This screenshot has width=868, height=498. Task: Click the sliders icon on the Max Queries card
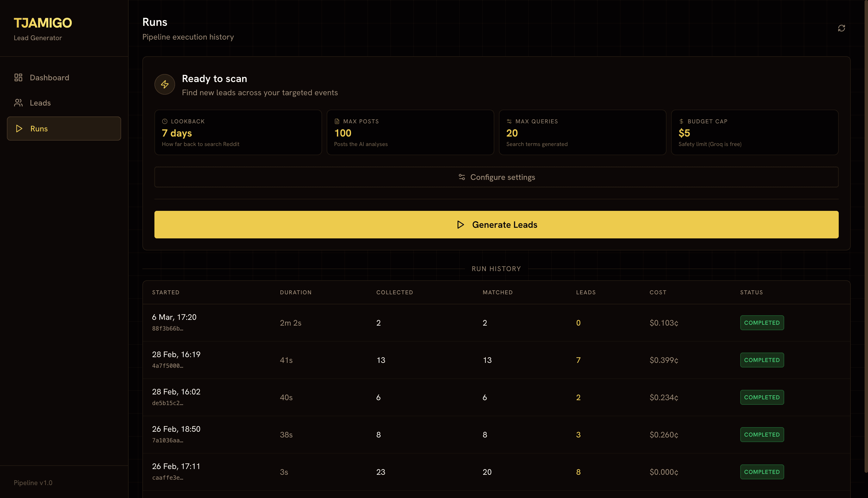click(509, 121)
